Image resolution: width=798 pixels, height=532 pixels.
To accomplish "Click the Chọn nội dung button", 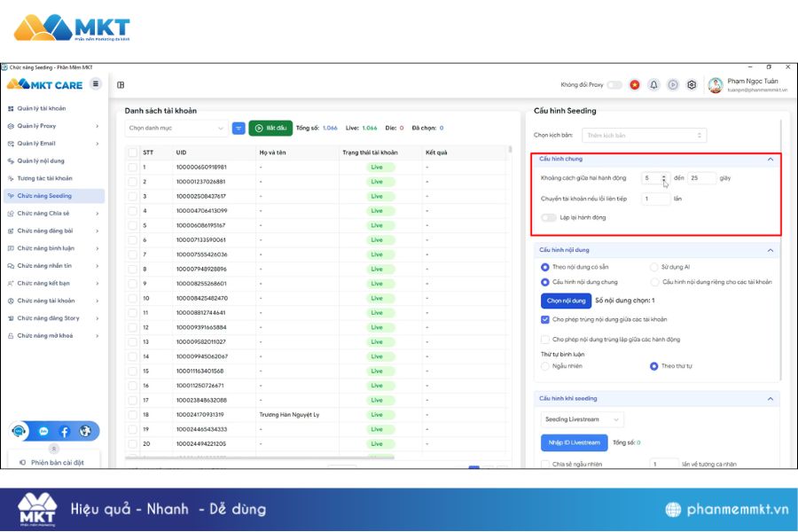I will [566, 301].
